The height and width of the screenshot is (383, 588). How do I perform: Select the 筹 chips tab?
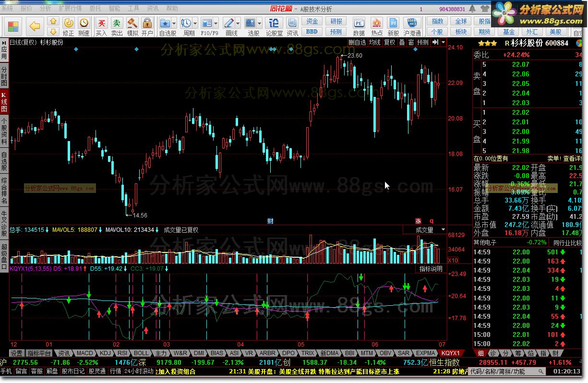click(517, 353)
